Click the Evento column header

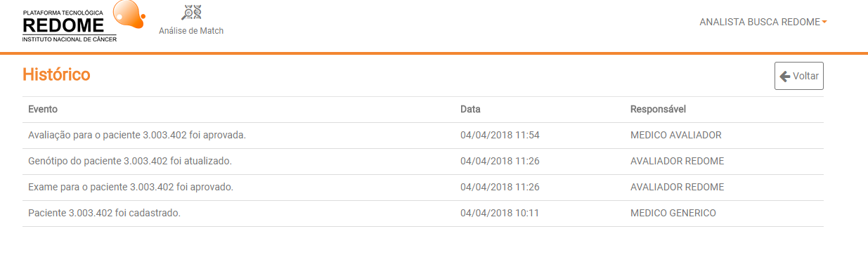(43, 110)
